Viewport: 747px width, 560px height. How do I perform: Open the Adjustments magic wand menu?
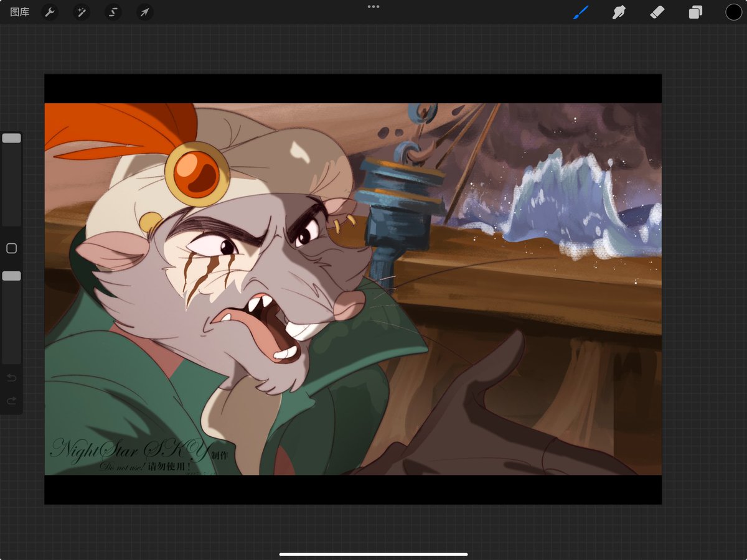82,12
